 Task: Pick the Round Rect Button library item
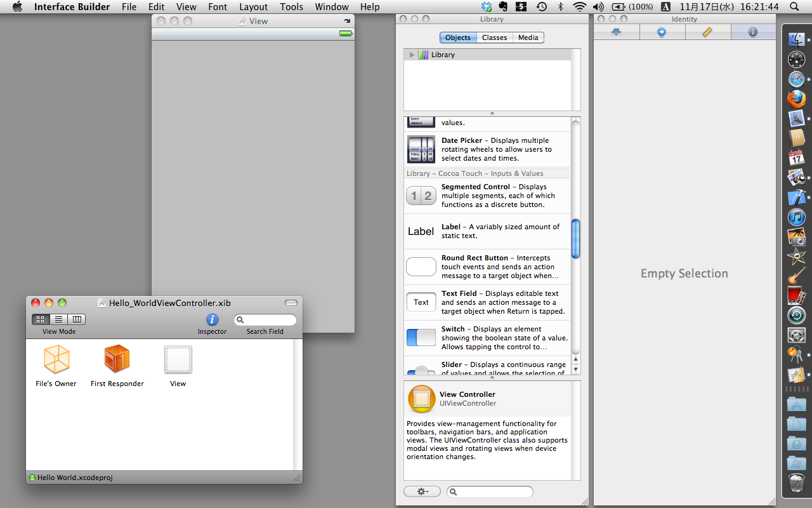click(x=487, y=267)
